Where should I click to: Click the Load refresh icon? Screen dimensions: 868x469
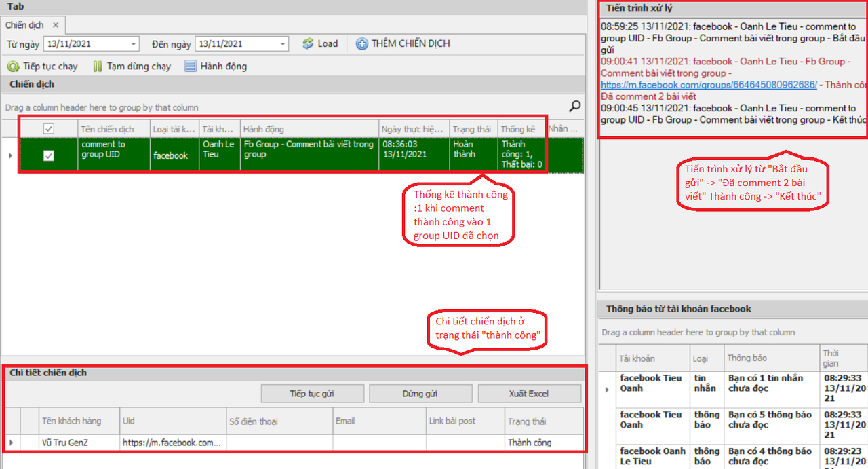308,43
